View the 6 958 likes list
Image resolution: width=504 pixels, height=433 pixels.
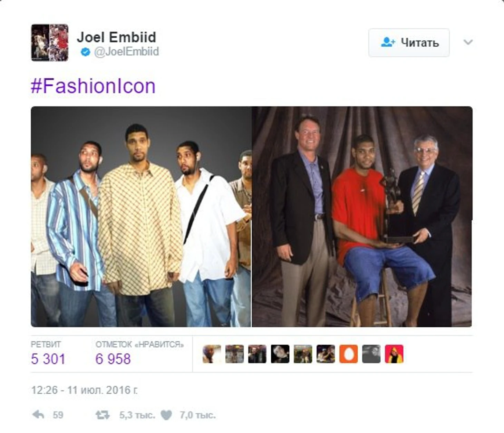pos(139,354)
